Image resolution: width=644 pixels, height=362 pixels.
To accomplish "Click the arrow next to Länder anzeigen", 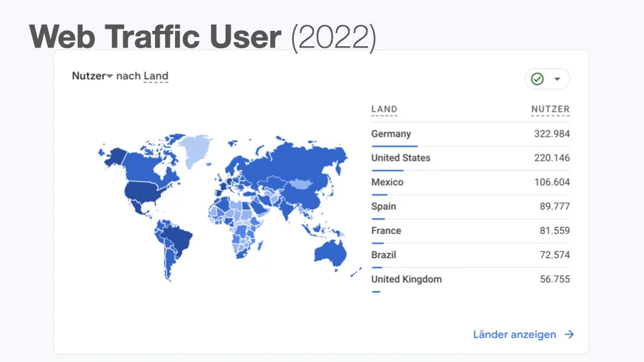I will pyautogui.click(x=570, y=335).
